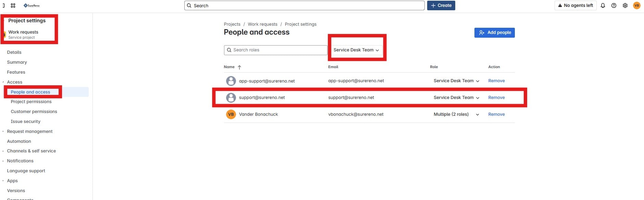
Task: Click the support@surereno.net avatar icon
Action: (x=231, y=98)
